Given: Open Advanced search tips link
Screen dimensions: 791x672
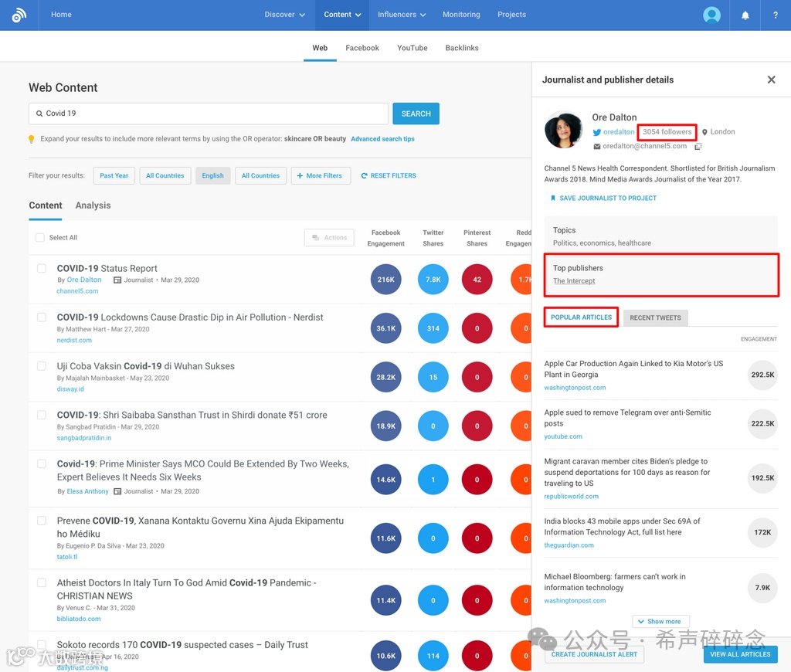Looking at the screenshot, I should (x=382, y=139).
